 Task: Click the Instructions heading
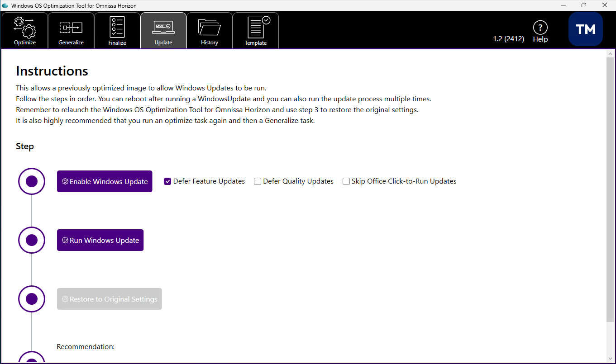52,71
